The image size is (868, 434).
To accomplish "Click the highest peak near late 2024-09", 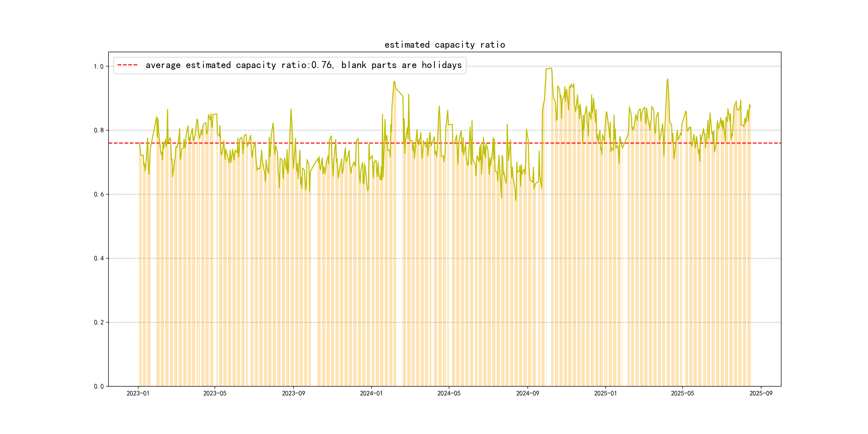I will pyautogui.click(x=551, y=68).
